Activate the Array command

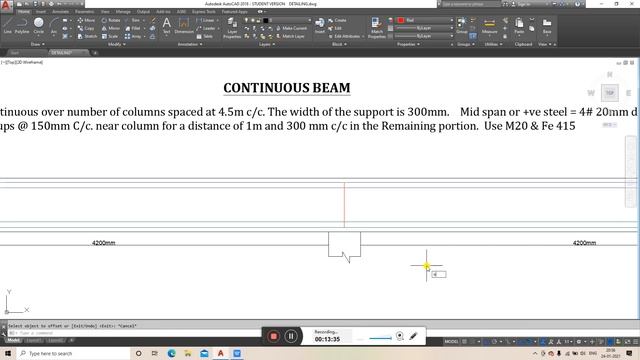tap(133, 36)
